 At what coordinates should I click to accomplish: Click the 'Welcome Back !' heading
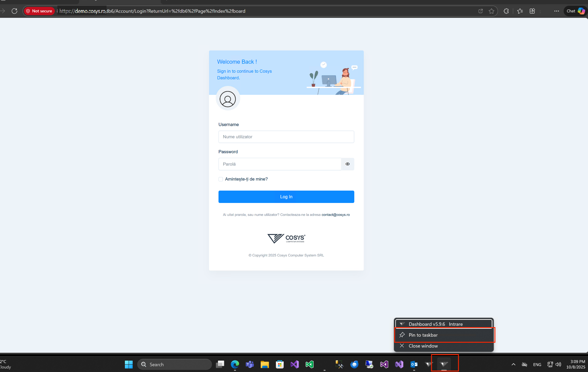(237, 62)
